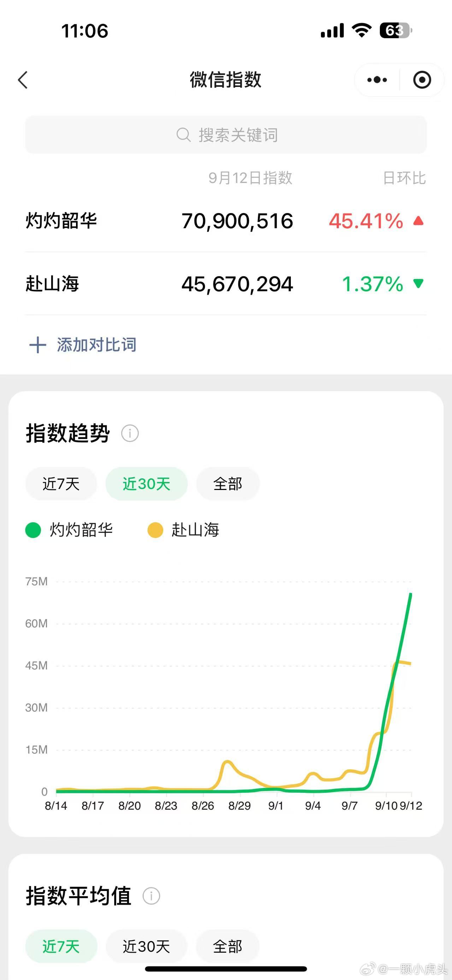Tap the 11:06 status bar clock

pyautogui.click(x=85, y=31)
